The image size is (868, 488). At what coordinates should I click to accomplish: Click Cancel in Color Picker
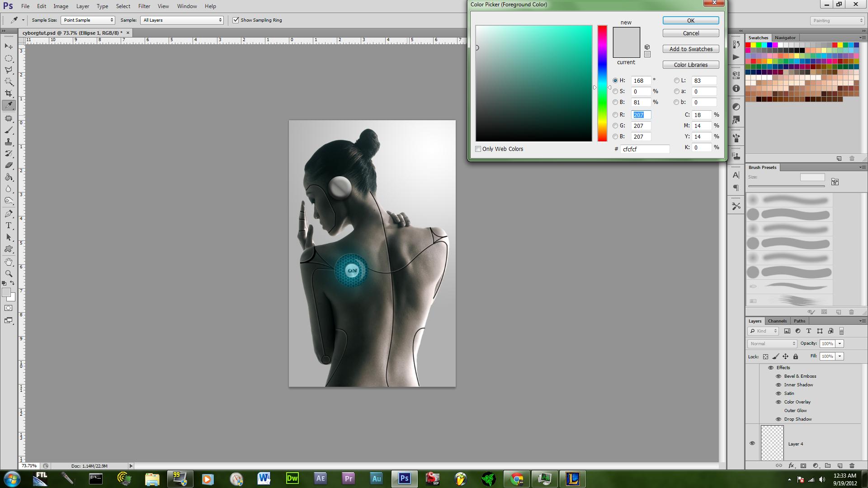click(691, 33)
